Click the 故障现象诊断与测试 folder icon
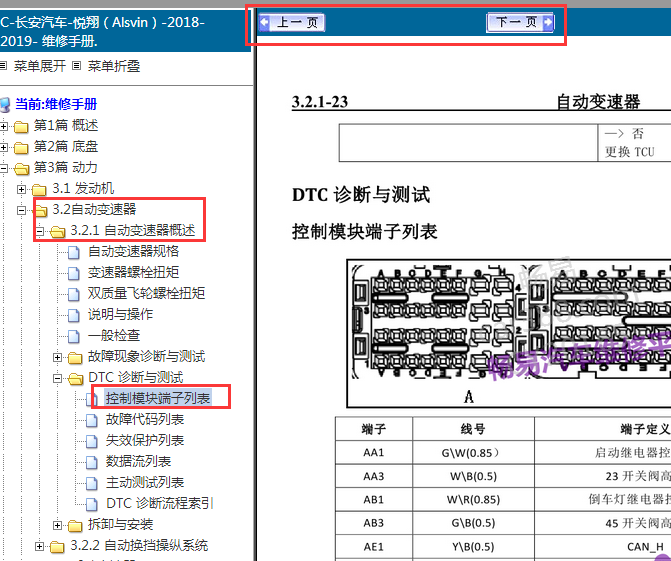Image resolution: width=671 pixels, height=561 pixels. (x=75, y=357)
